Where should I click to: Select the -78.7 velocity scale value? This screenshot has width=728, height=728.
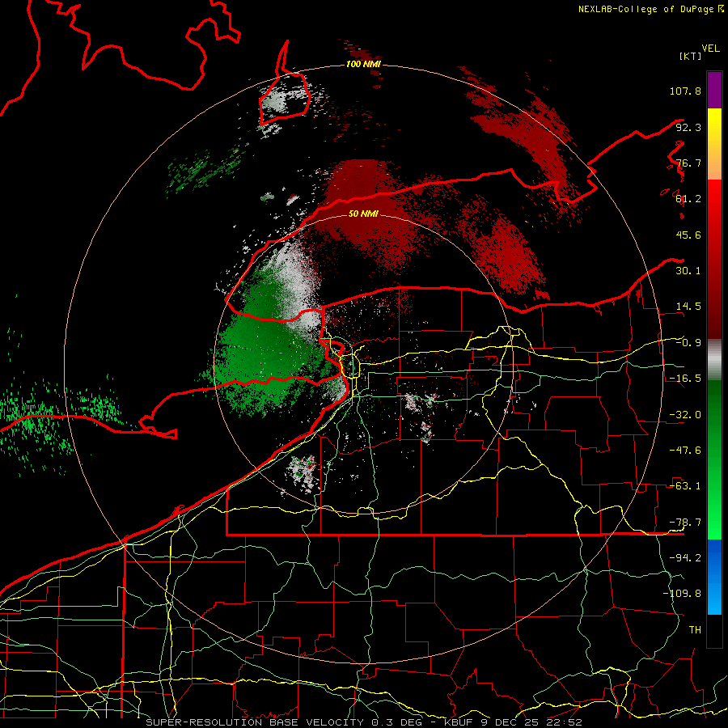click(x=685, y=523)
